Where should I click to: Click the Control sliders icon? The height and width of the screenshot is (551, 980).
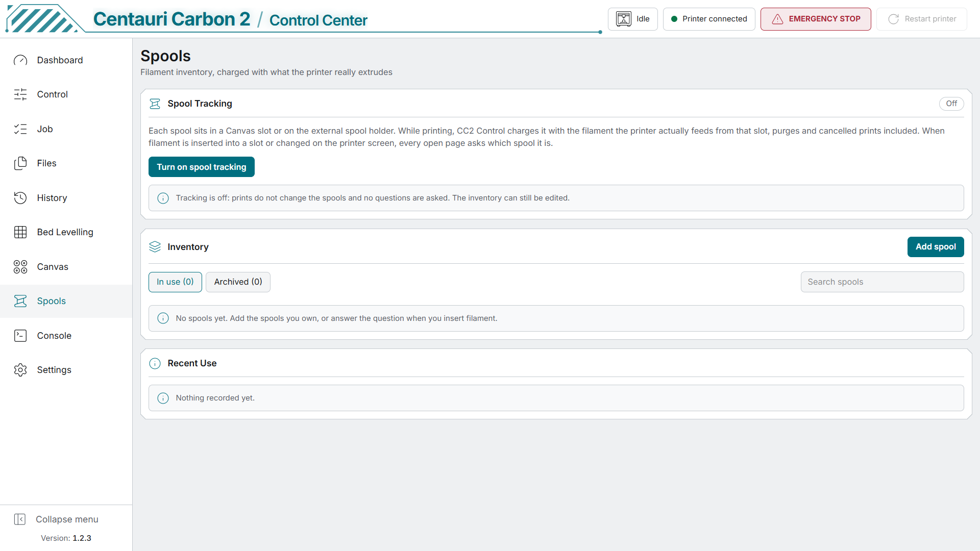point(20,94)
